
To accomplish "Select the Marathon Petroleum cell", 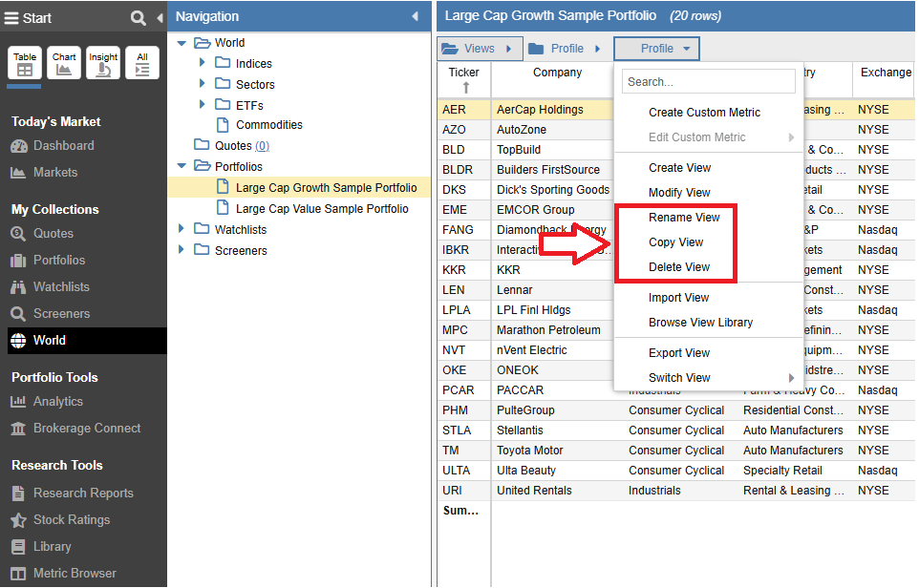I will point(552,330).
